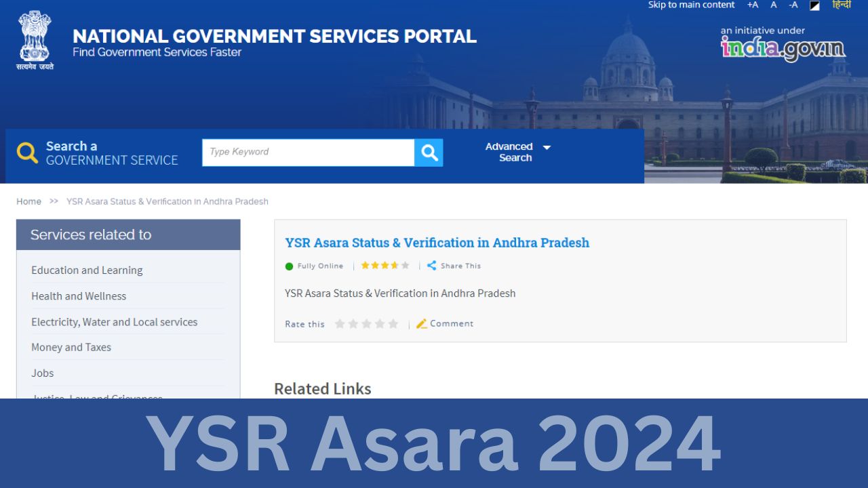Click the national emblem logo
868x488 pixels.
click(34, 37)
